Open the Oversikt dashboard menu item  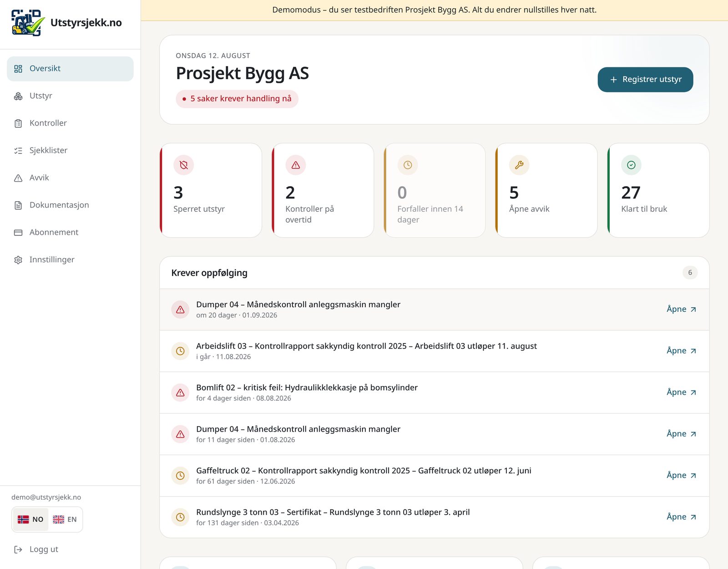(x=70, y=69)
